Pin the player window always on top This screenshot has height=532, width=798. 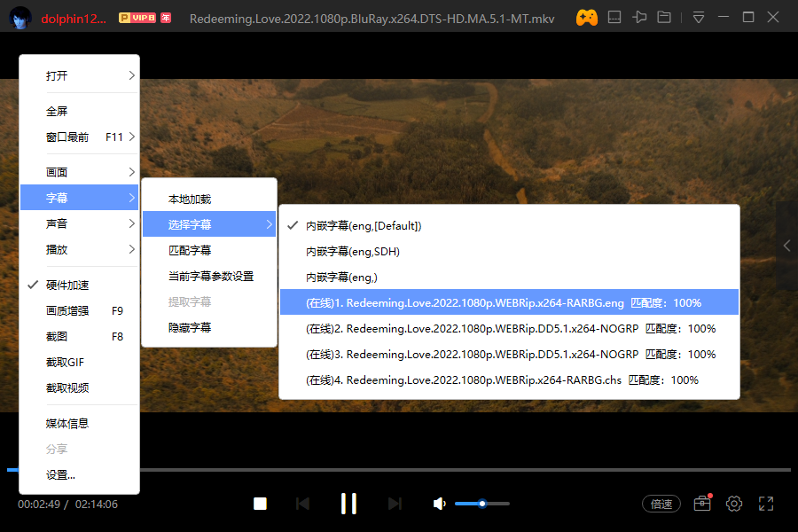639,16
